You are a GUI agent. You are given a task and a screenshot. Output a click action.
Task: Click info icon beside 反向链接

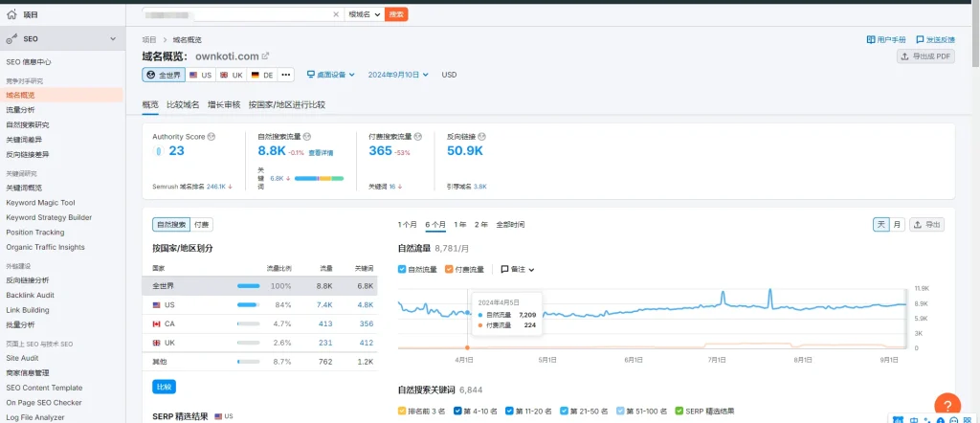(x=482, y=136)
